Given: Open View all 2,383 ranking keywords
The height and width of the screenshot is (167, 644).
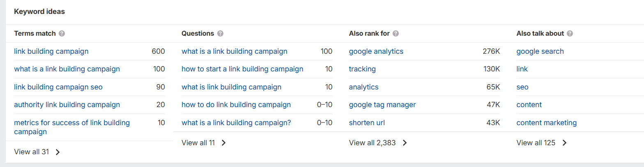Looking at the screenshot, I should (x=378, y=143).
